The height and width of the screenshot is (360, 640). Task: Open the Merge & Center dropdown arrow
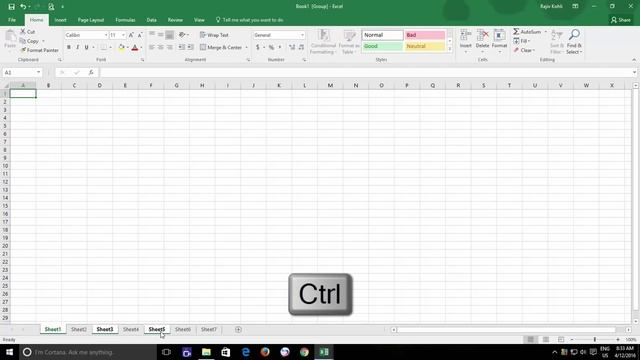tap(247, 48)
